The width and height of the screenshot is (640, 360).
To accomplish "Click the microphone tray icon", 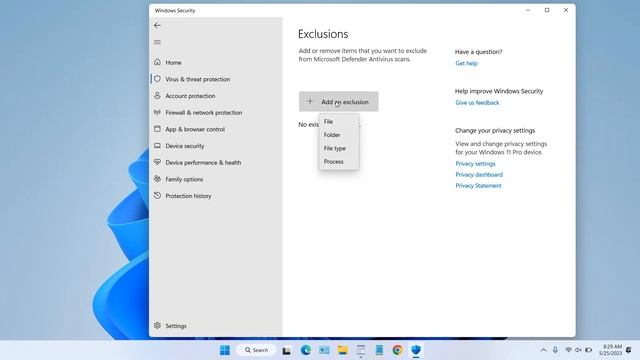I will point(556,350).
